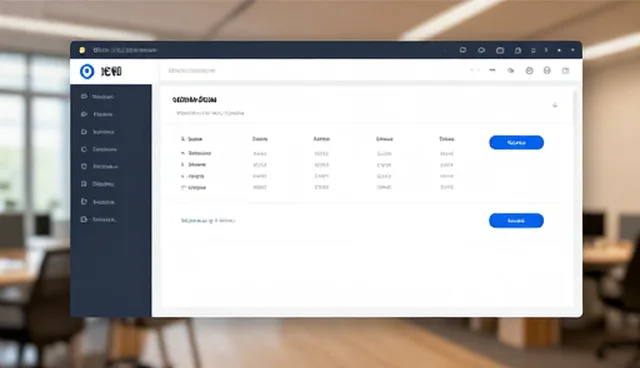Open the third item in the dark sidebar
The height and width of the screenshot is (368, 640).
tap(98, 132)
